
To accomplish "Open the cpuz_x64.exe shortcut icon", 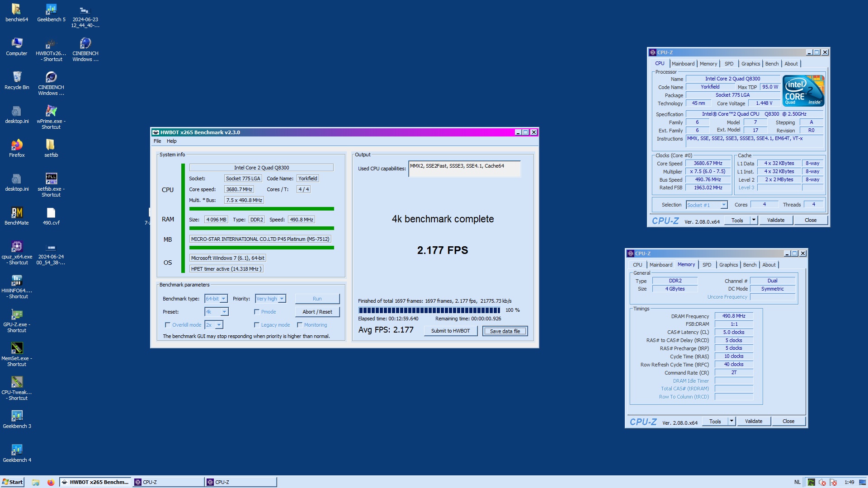I will (x=17, y=253).
